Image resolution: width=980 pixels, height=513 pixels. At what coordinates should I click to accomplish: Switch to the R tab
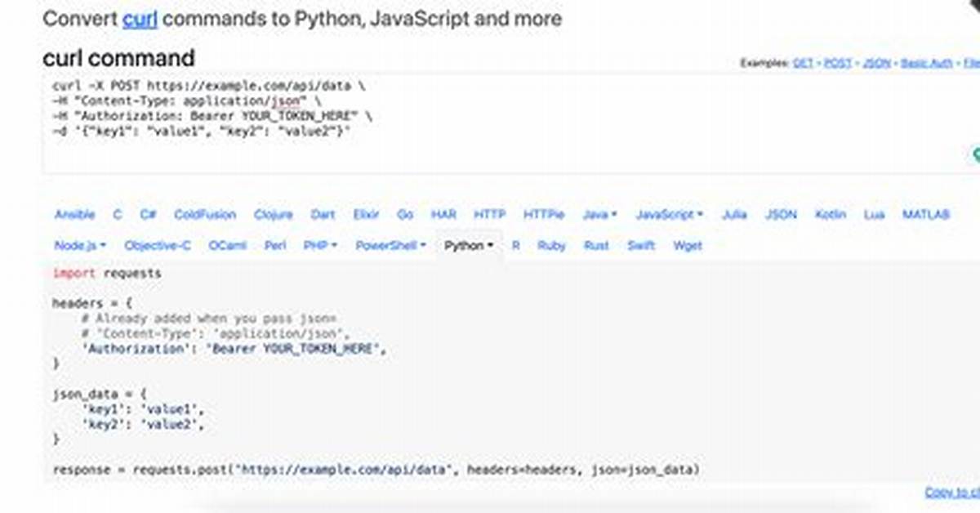[516, 246]
